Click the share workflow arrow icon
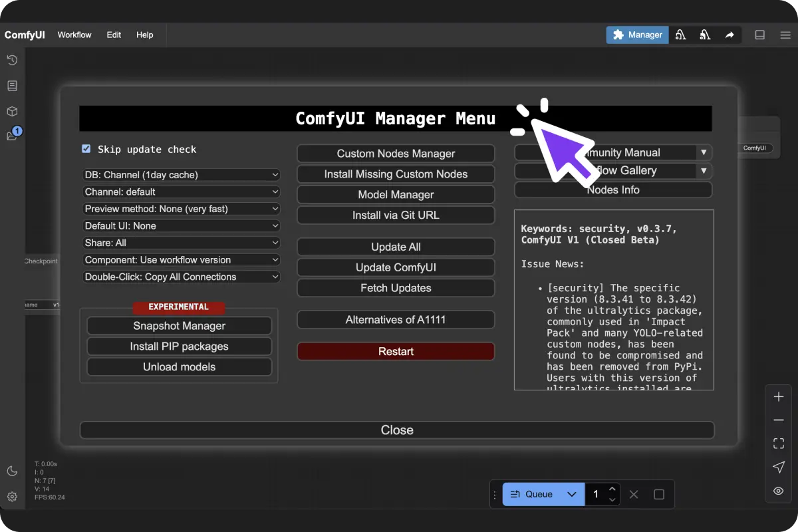The image size is (798, 532). tap(730, 35)
